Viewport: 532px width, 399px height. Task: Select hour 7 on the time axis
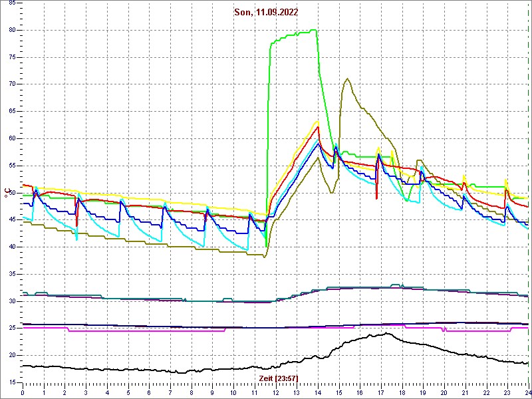coord(170,393)
